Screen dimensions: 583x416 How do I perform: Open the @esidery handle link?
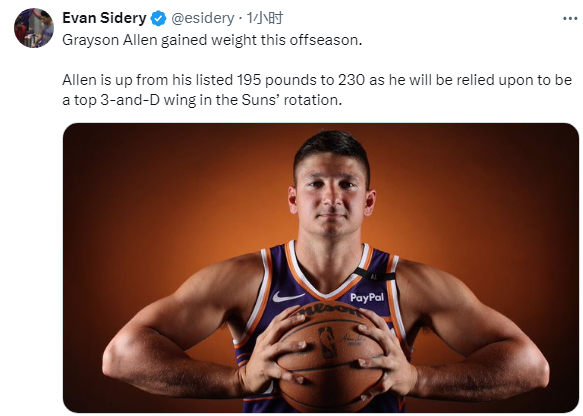point(202,18)
